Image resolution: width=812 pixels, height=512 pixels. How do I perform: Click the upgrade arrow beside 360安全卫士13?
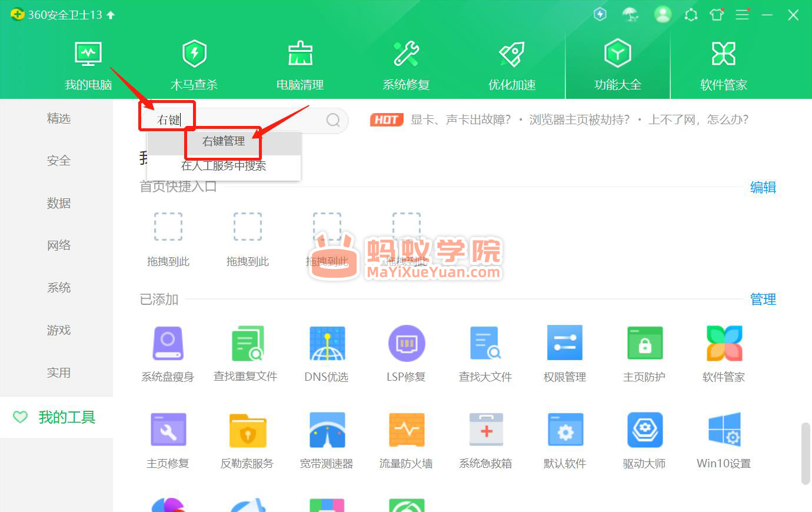[x=111, y=15]
